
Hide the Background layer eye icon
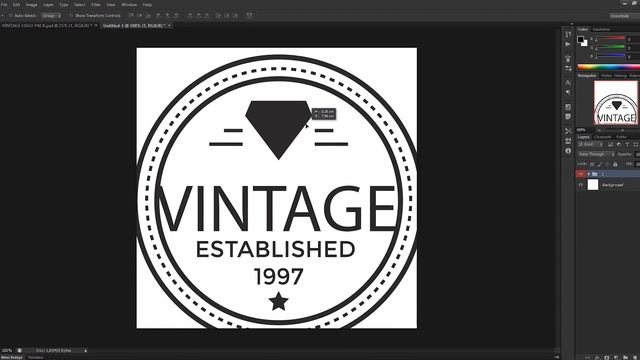[580, 185]
